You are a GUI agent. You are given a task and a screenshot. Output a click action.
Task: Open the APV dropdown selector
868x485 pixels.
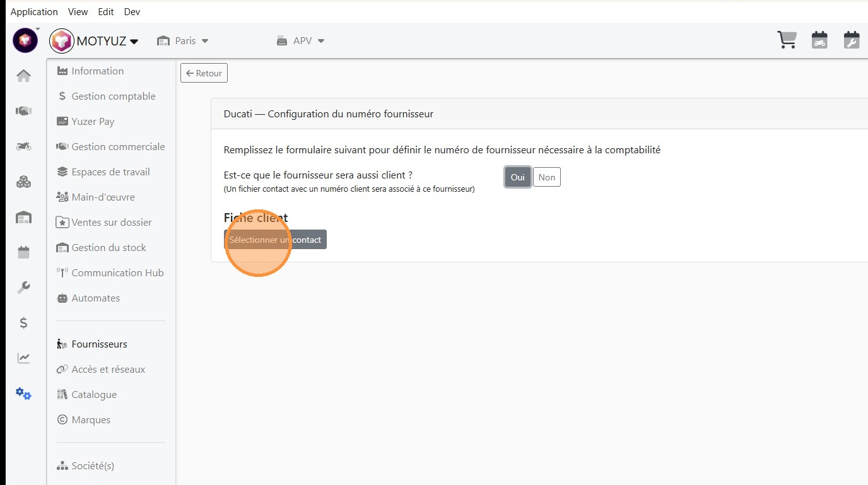(301, 41)
